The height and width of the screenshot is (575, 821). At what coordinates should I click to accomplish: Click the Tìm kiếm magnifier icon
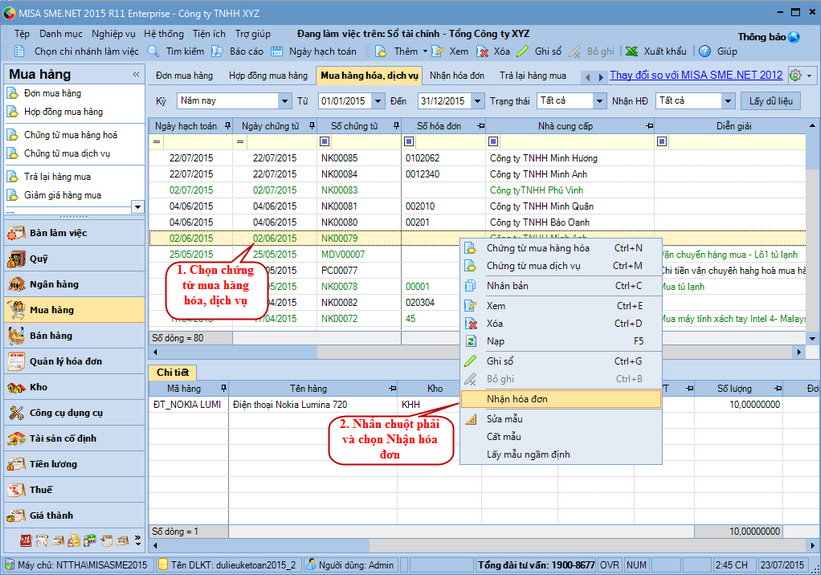click(153, 51)
